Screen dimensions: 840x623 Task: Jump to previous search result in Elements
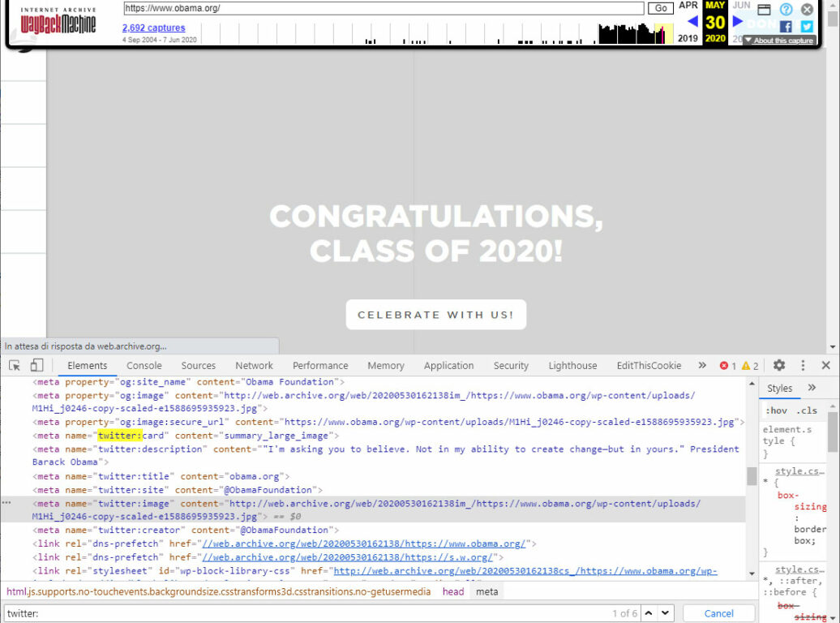(x=649, y=612)
